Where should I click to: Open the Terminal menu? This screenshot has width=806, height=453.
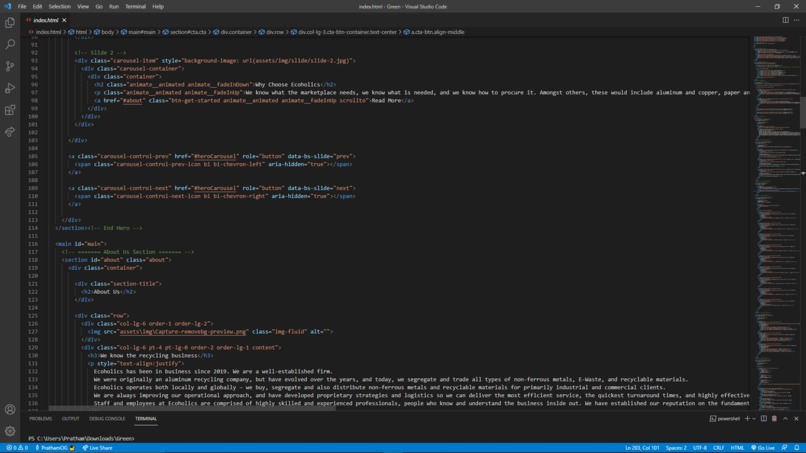point(135,7)
